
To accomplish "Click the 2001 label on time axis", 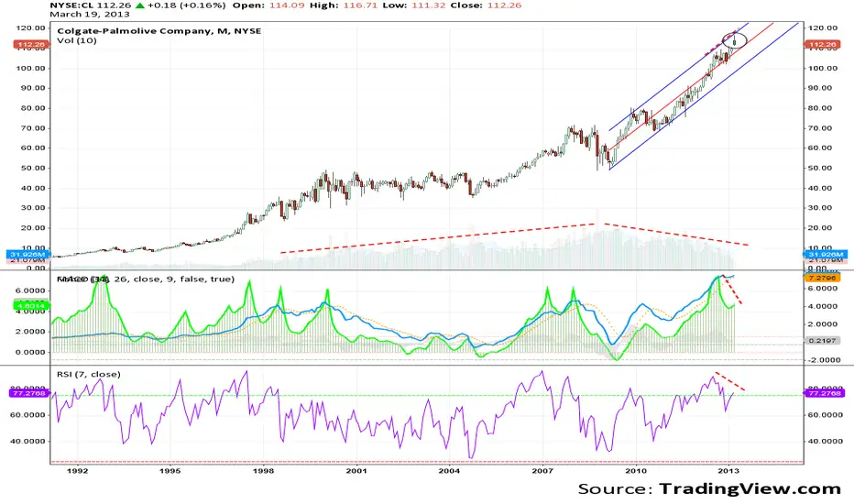I will click(x=356, y=471).
